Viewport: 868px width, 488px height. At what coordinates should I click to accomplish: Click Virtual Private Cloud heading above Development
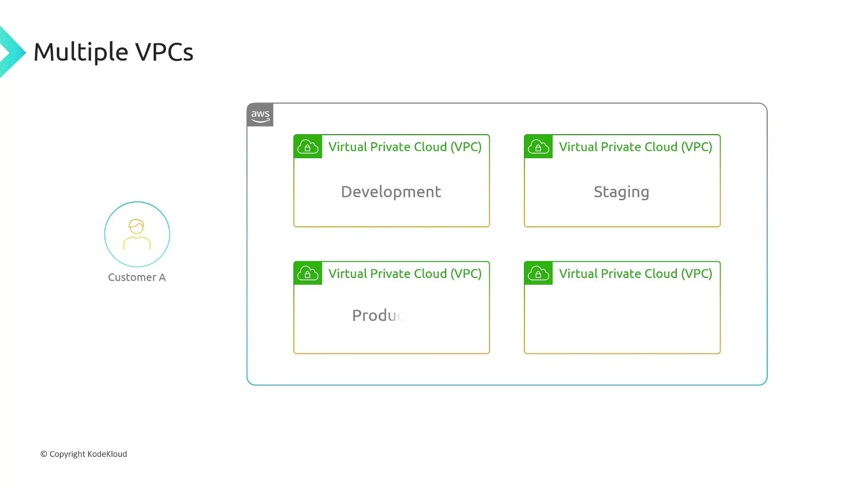tap(405, 147)
